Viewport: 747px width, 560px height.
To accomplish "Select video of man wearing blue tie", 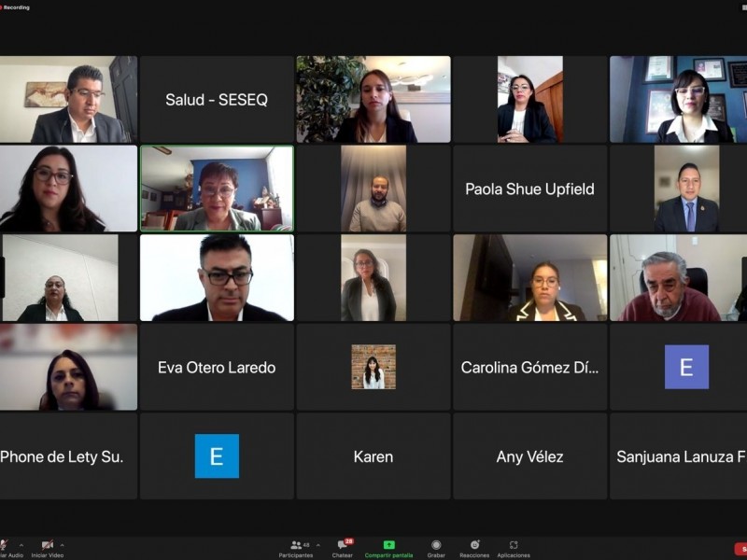I will pyautogui.click(x=686, y=189).
